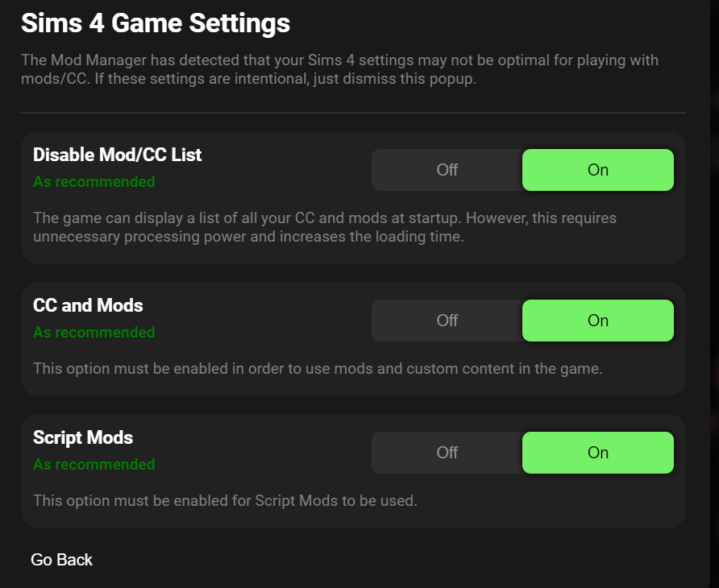The image size is (719, 588).
Task: Keep Disable Mod/CC List set to On
Action: (597, 170)
